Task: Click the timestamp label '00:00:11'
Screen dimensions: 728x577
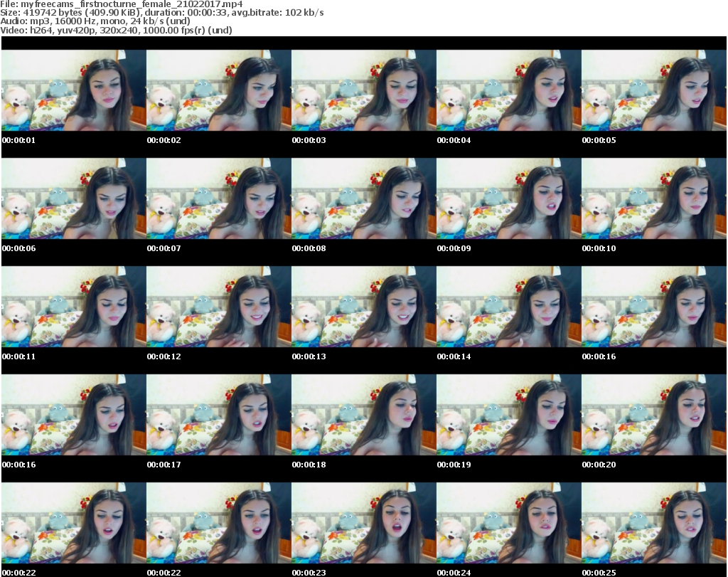Action: pyautogui.click(x=18, y=356)
